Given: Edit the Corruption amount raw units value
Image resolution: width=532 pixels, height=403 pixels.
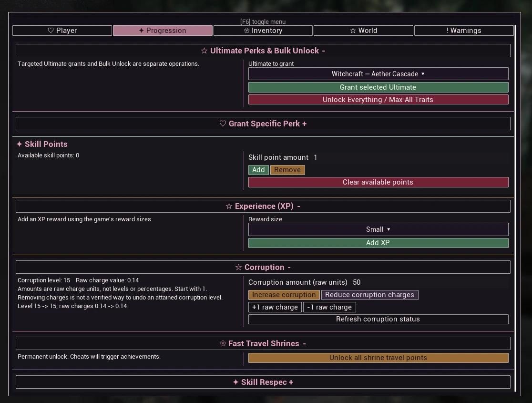Looking at the screenshot, I should tap(357, 282).
